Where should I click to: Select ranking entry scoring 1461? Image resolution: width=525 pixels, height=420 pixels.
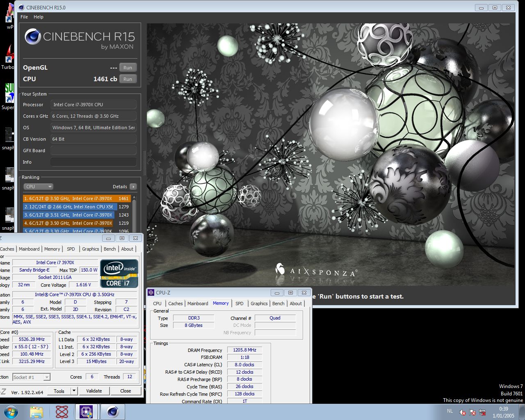coord(77,199)
